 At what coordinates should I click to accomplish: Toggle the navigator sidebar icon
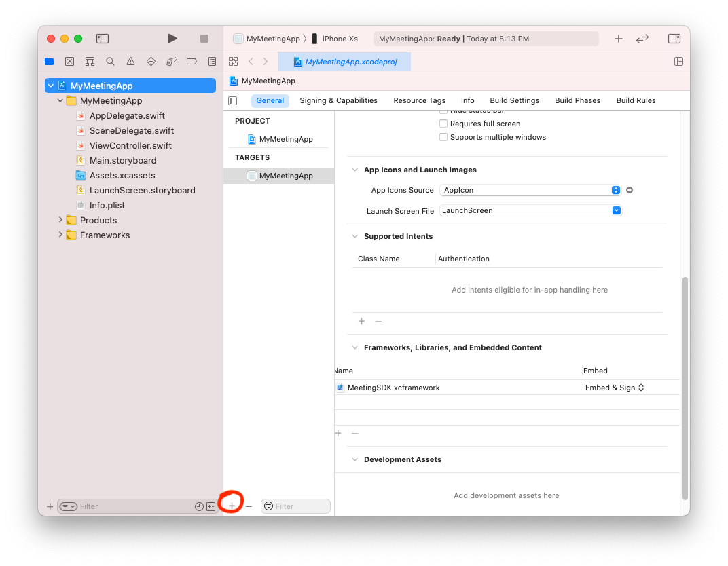(x=102, y=39)
